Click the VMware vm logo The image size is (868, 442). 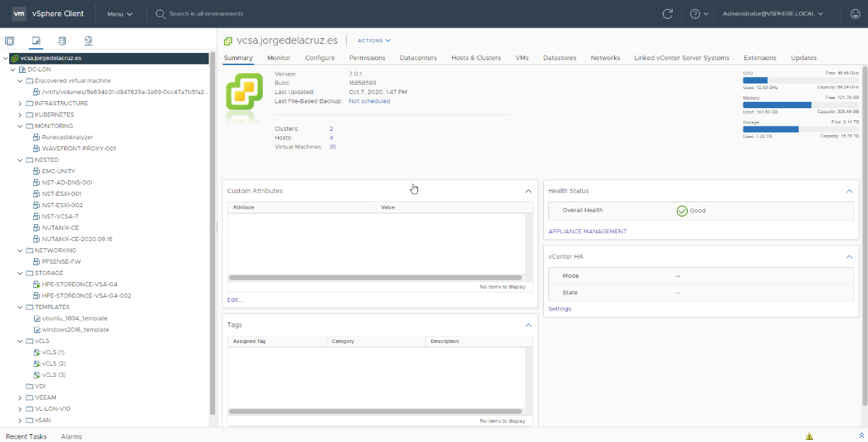tap(19, 13)
